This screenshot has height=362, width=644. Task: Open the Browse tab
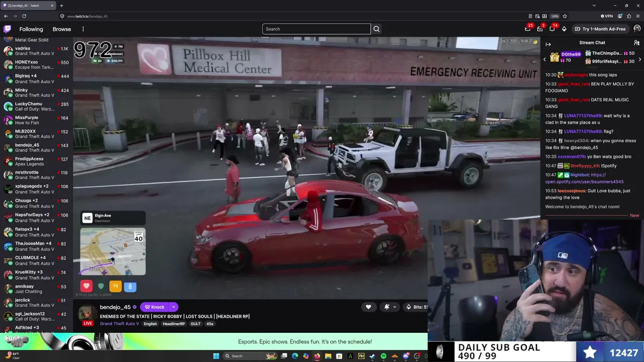click(x=62, y=29)
